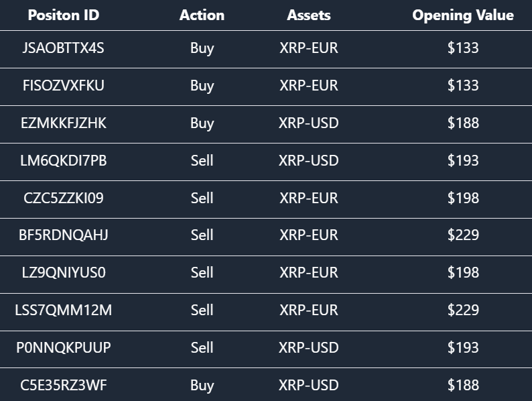The height and width of the screenshot is (401, 532).
Task: Click XRP-USD asset in EZMKKFJZHK row
Action: click(309, 123)
